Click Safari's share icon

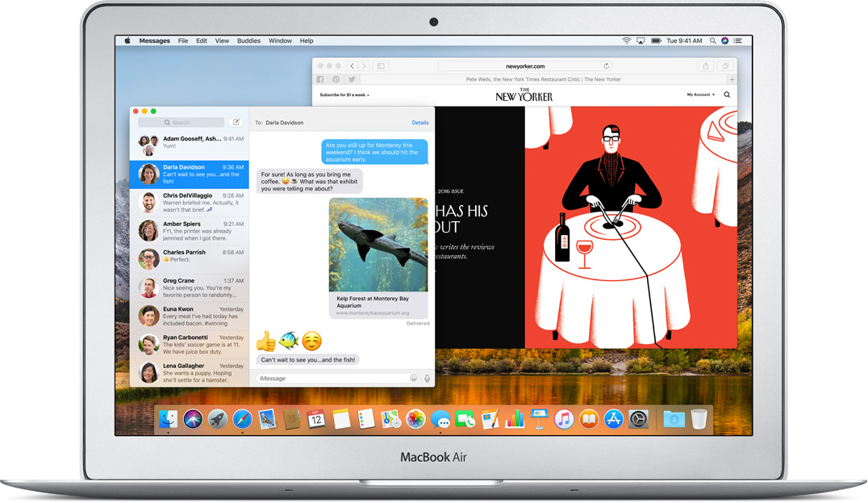coord(706,66)
